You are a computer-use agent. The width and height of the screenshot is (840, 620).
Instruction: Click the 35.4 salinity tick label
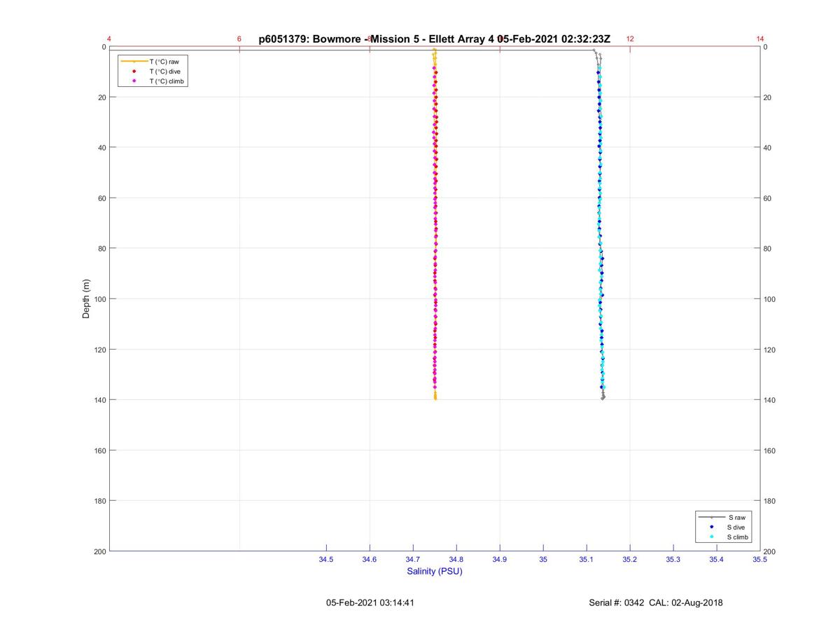(x=717, y=560)
